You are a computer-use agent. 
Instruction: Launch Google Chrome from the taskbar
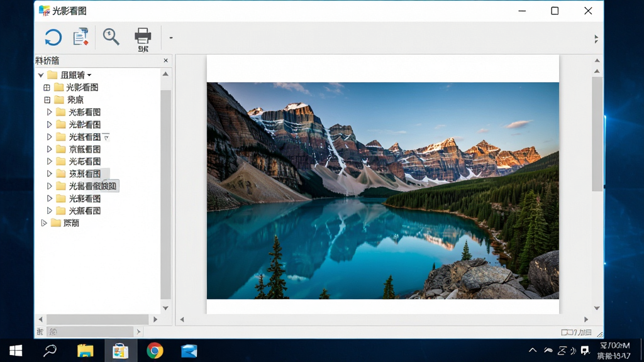tap(155, 351)
